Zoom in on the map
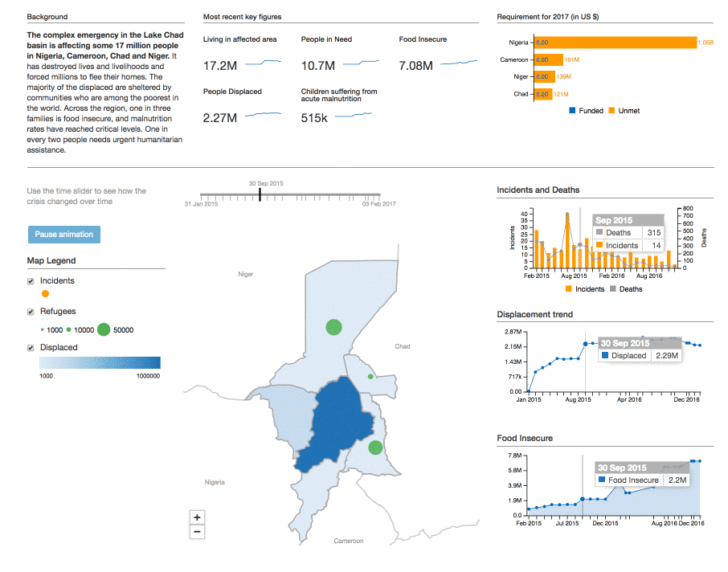Viewport: 728px width, 572px height. pyautogui.click(x=197, y=517)
